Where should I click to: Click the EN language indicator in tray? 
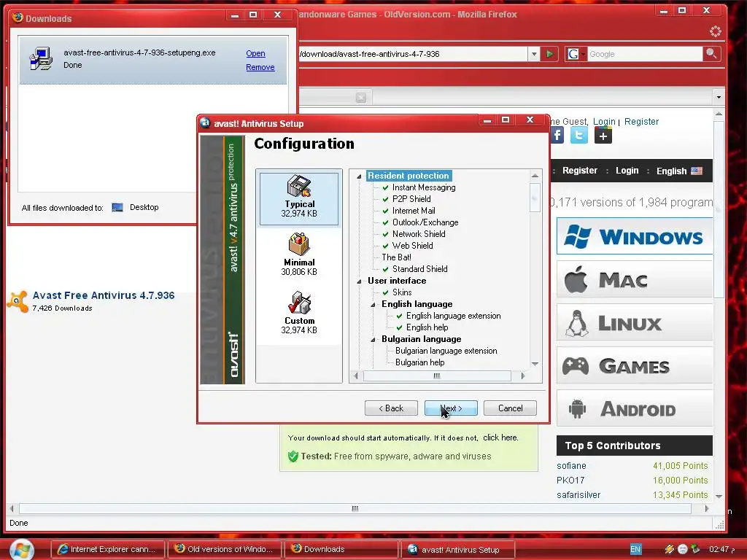(x=635, y=549)
